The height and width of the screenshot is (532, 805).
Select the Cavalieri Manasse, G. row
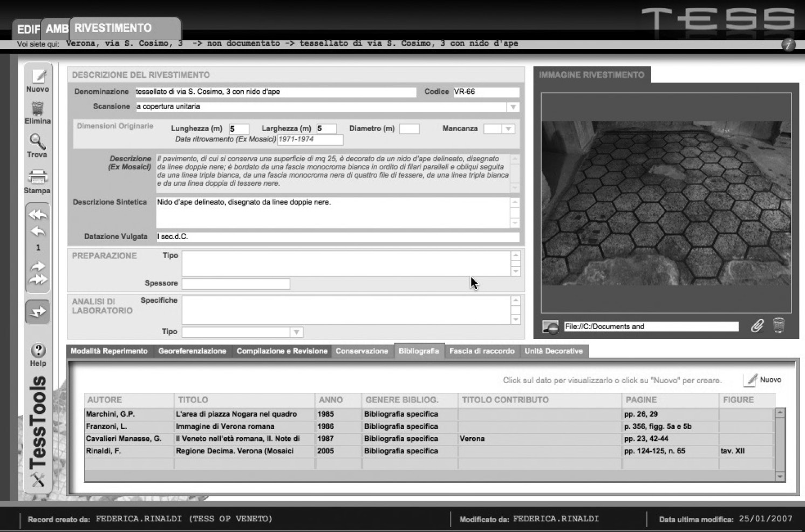click(429, 439)
